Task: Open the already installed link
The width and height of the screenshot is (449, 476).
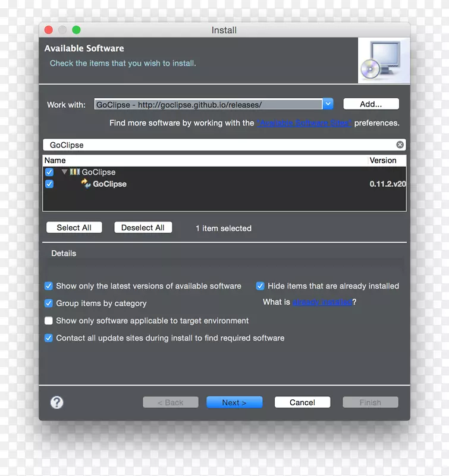Action: tap(322, 302)
